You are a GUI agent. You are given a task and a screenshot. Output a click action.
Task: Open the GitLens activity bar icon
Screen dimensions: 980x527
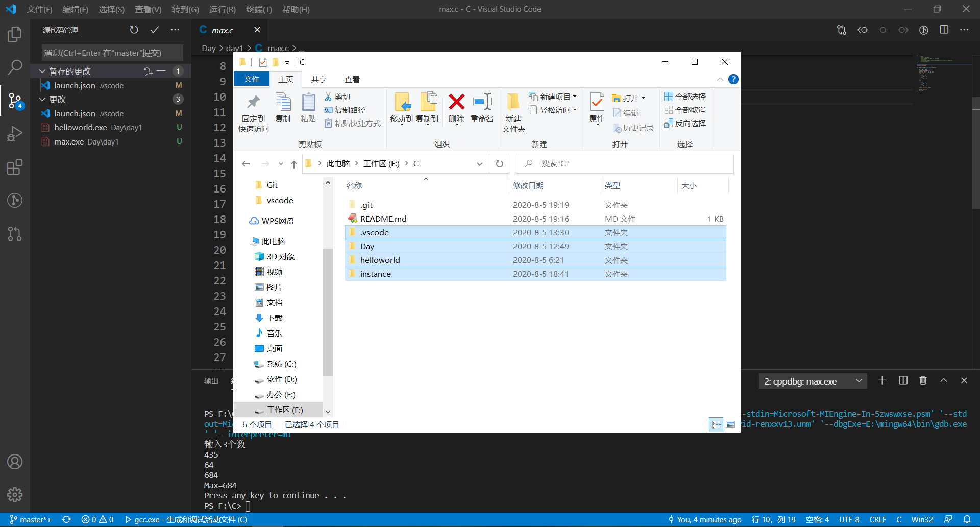[15, 200]
